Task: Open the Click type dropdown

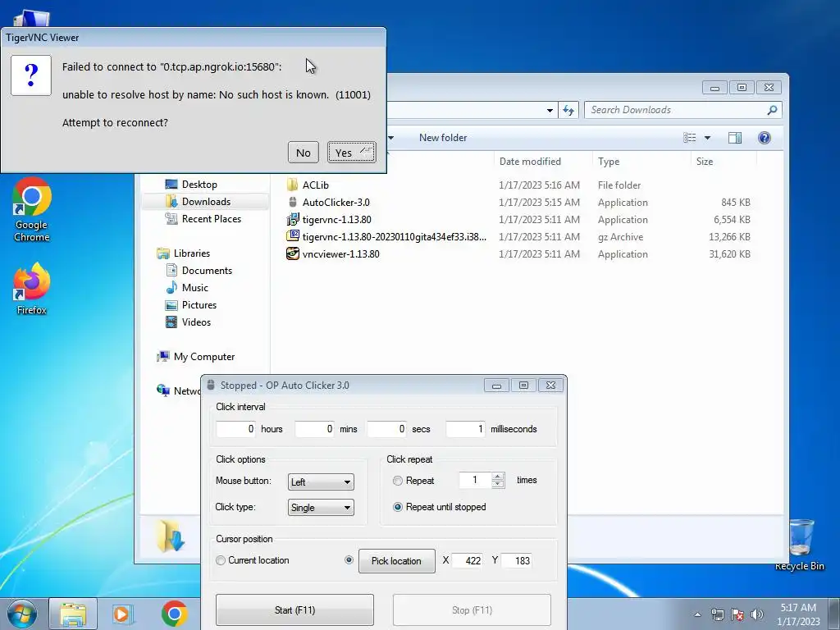Action: tap(321, 507)
